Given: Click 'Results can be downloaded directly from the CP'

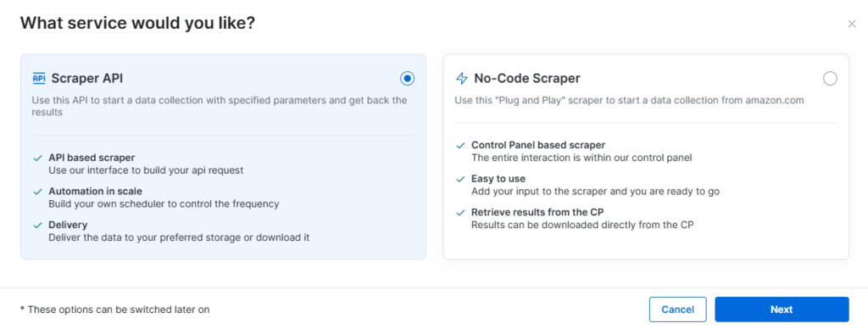Looking at the screenshot, I should point(582,225).
